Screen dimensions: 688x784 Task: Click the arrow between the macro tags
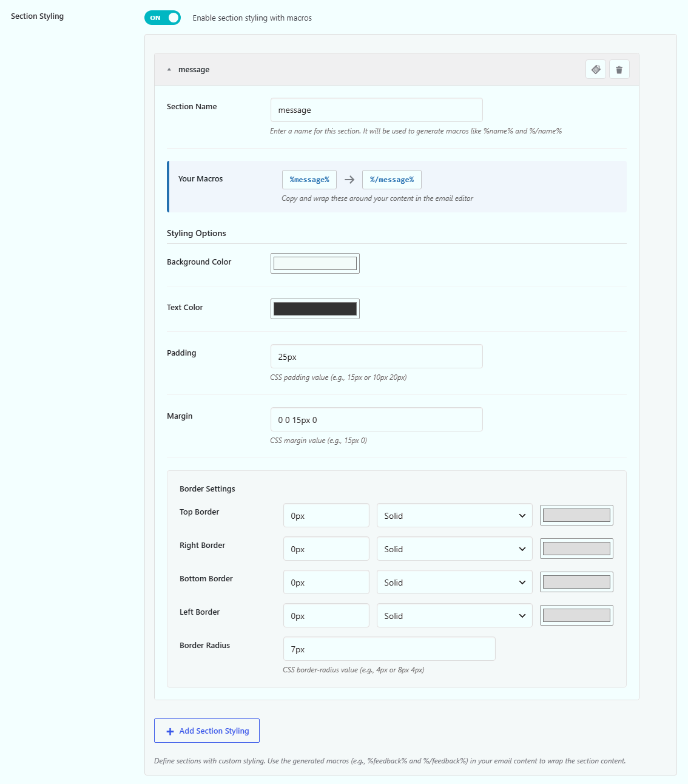(x=349, y=180)
